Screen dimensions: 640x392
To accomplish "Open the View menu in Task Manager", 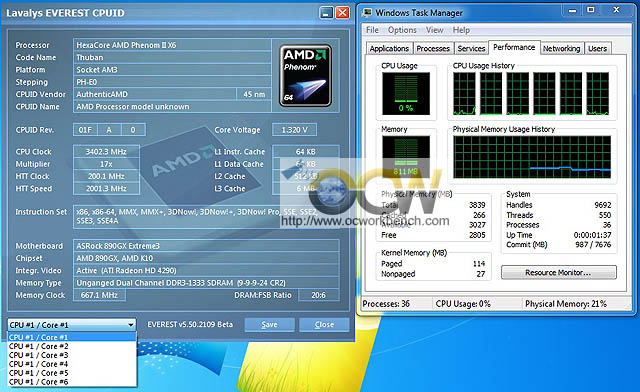I will click(x=434, y=30).
